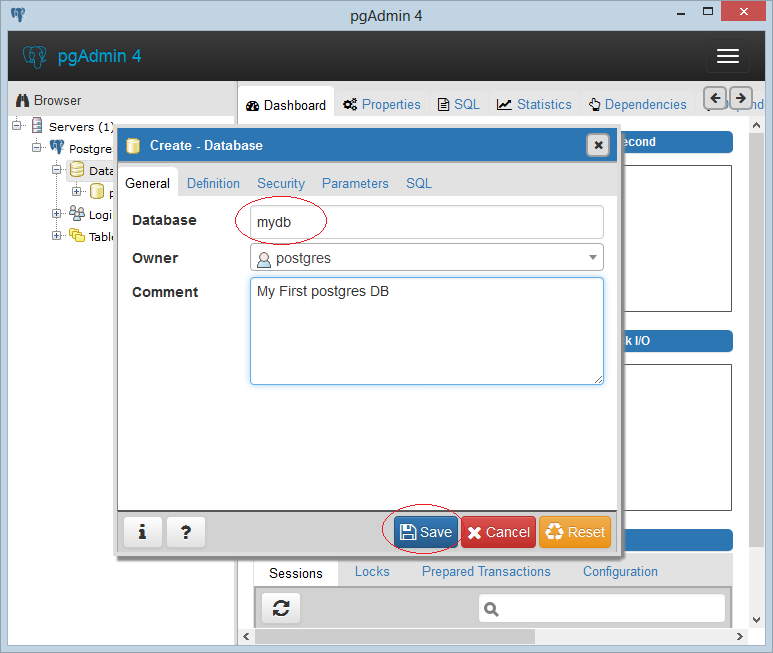Expand the child database node
Image resolution: width=773 pixels, height=653 pixels.
(x=76, y=191)
